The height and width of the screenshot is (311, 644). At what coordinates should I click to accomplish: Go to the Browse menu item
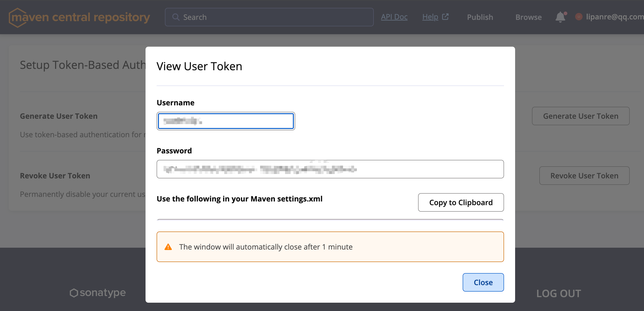(528, 17)
